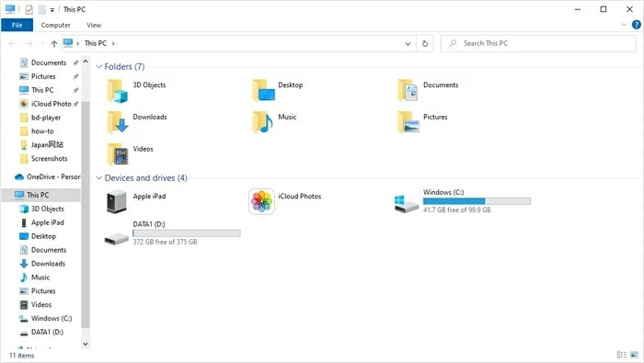This screenshot has width=644, height=363.
Task: Switch to details view in status bar
Action: pyautogui.click(x=621, y=355)
